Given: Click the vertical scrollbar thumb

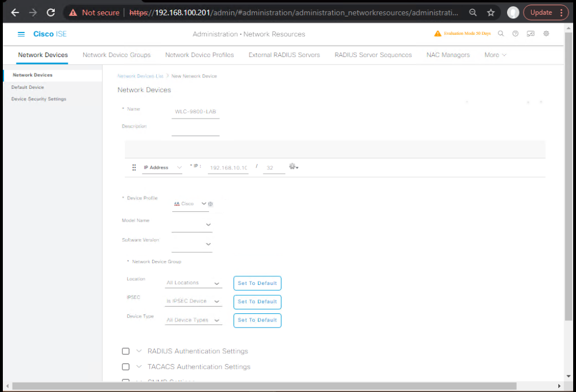Looking at the screenshot, I should [x=569, y=177].
